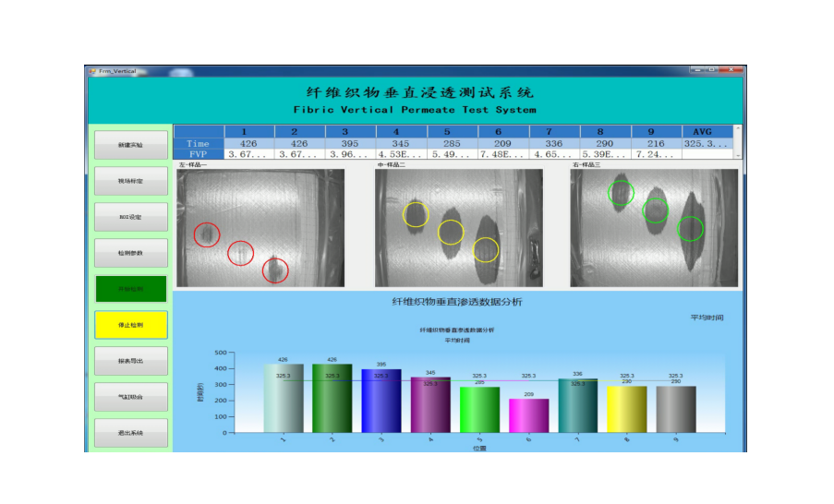Click the data table's vertical scrollbar
Viewport: 834px width, 504px height.
[x=738, y=143]
